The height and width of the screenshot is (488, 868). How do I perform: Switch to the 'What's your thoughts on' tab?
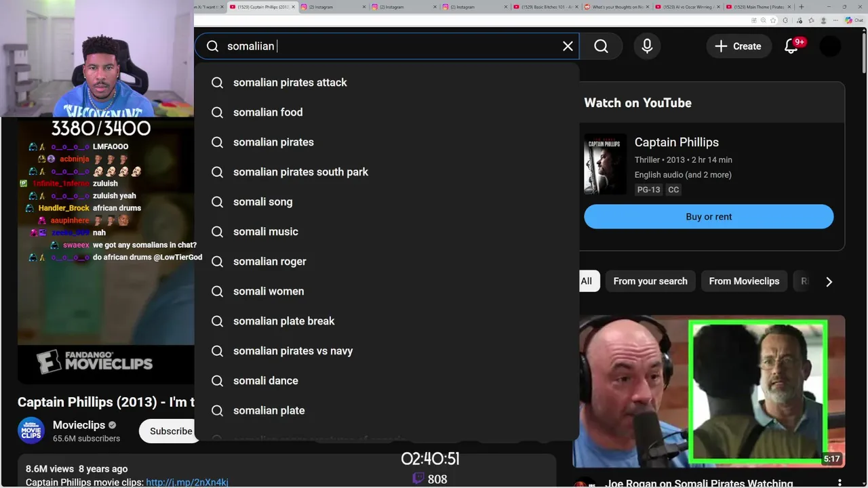point(616,7)
